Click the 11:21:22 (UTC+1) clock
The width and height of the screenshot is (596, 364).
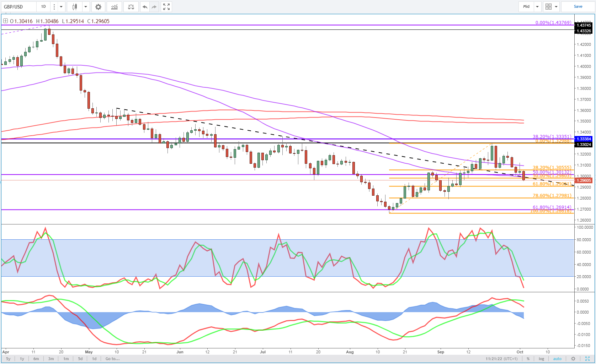click(x=501, y=359)
